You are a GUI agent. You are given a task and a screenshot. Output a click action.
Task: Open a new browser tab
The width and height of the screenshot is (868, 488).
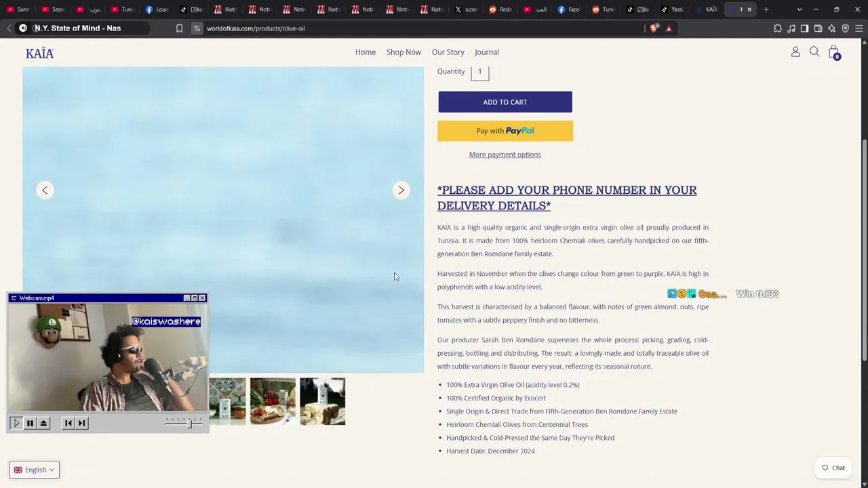pos(766,9)
